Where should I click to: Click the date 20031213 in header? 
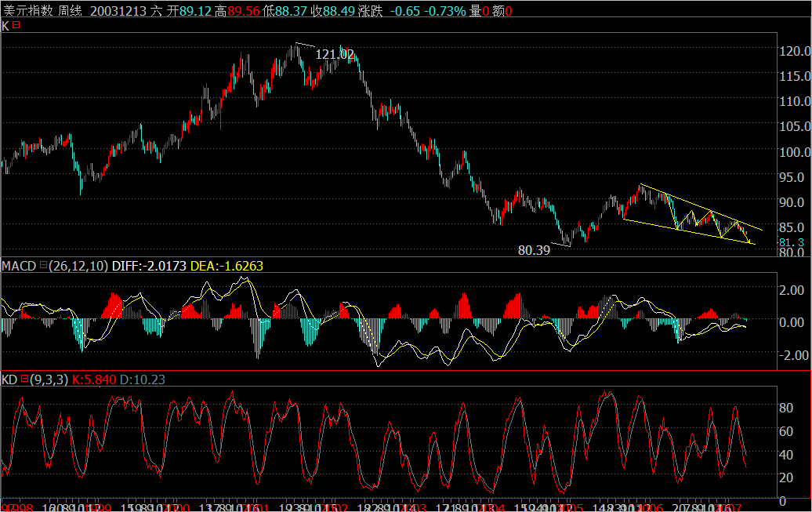(118, 11)
